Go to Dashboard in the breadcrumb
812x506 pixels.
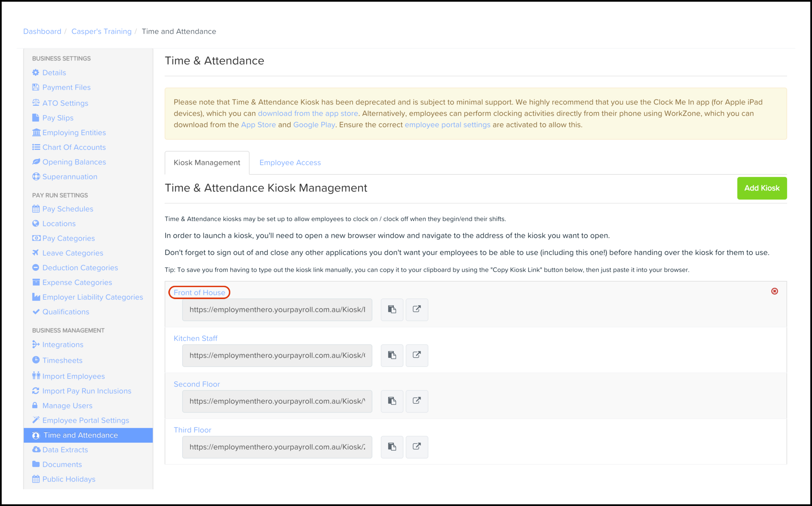point(42,31)
